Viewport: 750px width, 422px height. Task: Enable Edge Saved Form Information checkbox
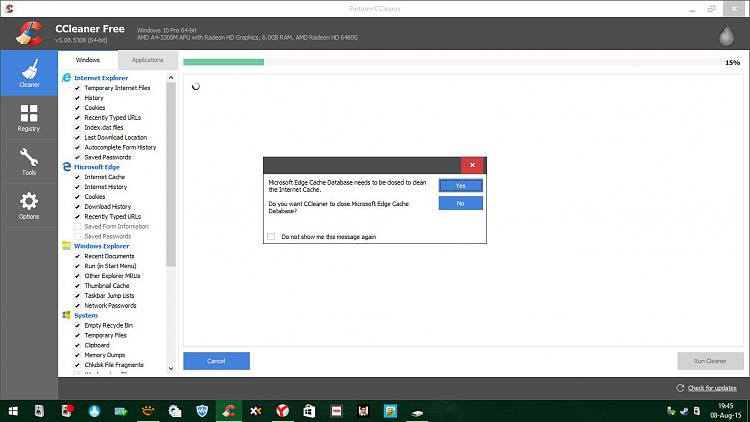coord(77,226)
